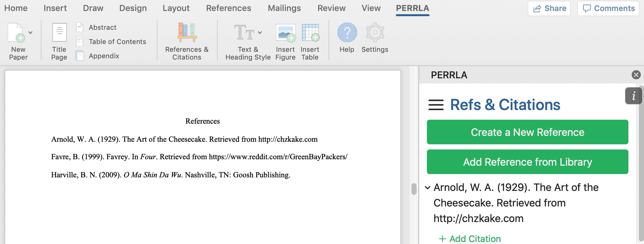The width and height of the screenshot is (644, 244).
Task: Open the hamburger menu in PERRLA panel
Action: coord(436,105)
